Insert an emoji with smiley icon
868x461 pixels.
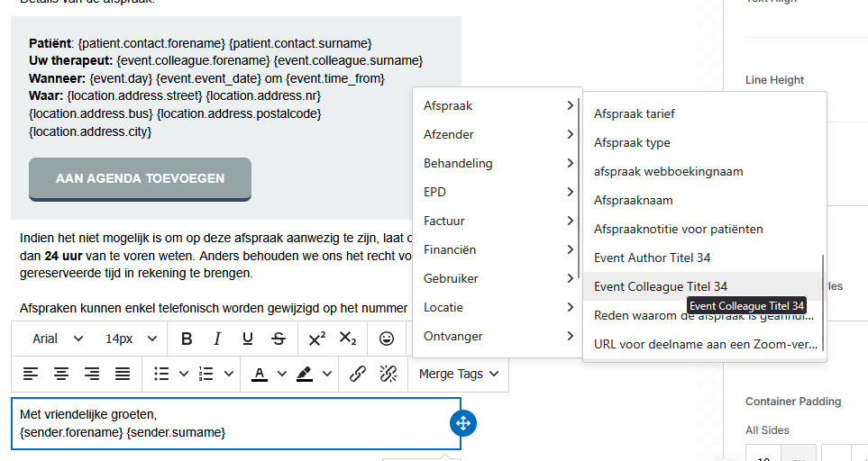(x=387, y=339)
